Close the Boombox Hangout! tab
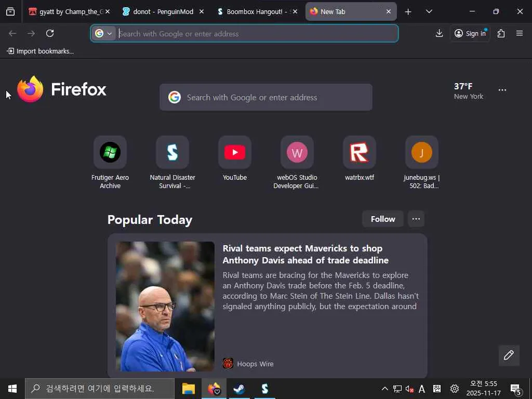 (x=295, y=11)
